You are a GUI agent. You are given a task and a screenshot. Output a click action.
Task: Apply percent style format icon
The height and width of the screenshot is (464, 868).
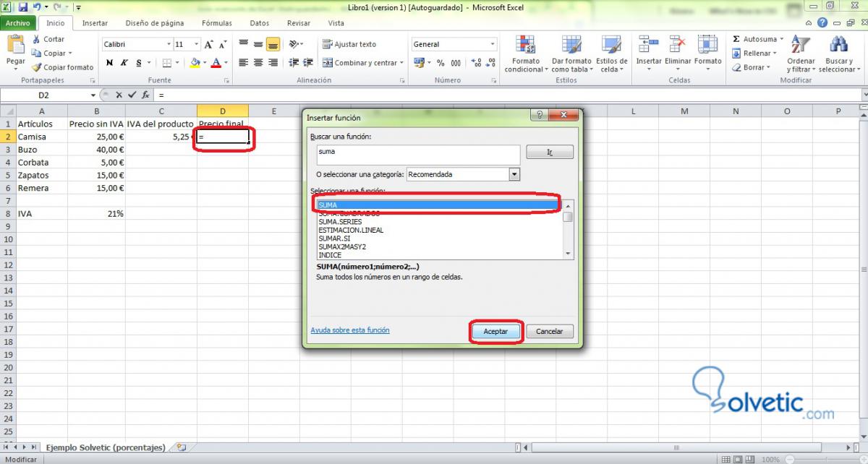coord(441,63)
